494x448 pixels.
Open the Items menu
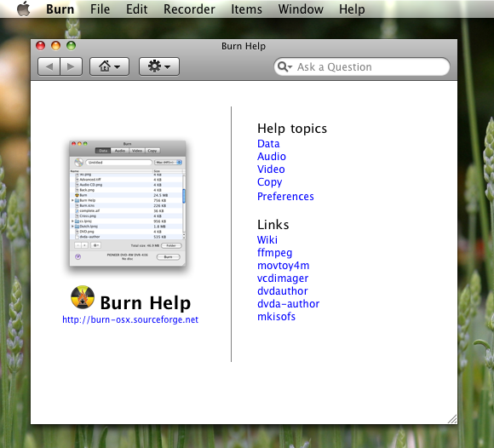246,9
